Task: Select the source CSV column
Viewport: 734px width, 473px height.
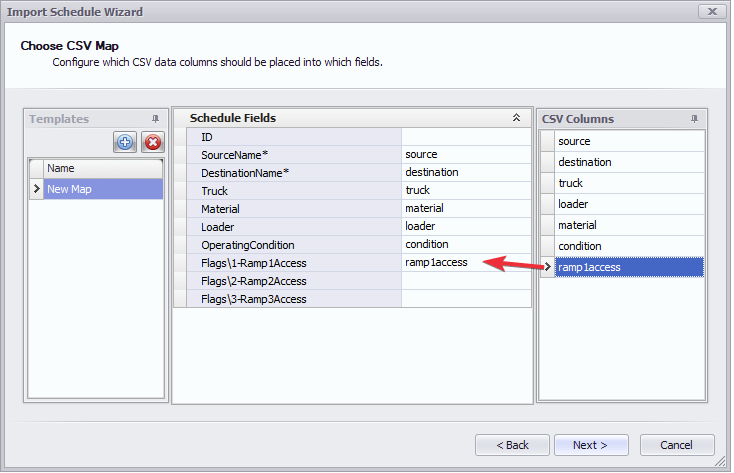Action: click(629, 141)
